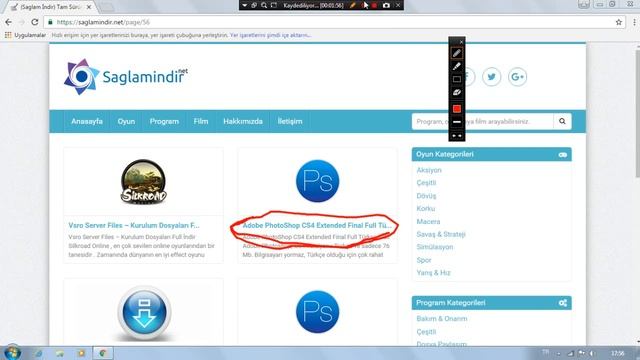This screenshot has width=640, height=360.
Task: Open the Simülasyon category
Action: pos(435,247)
